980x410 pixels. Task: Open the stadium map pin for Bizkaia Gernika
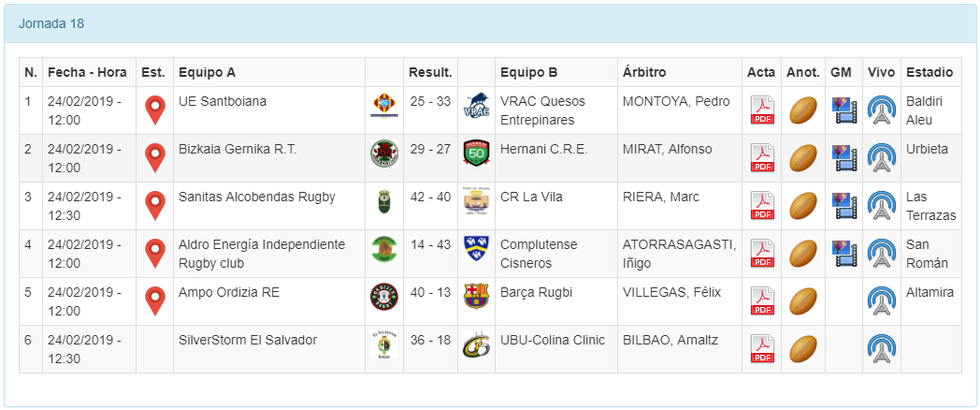click(x=155, y=158)
